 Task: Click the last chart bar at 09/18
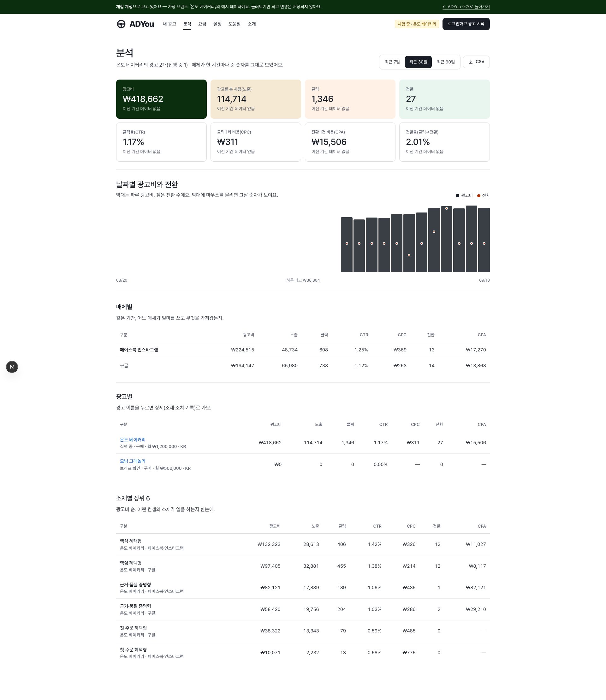pyautogui.click(x=484, y=240)
